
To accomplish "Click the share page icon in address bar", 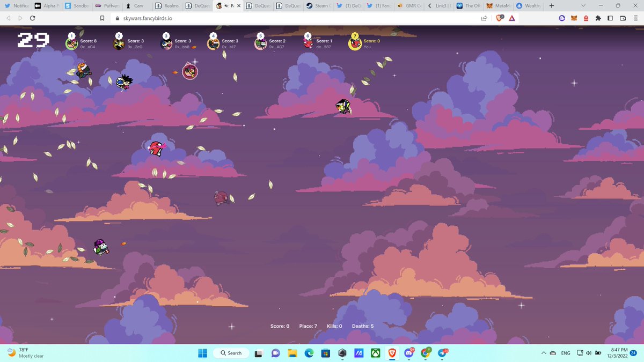I will (484, 18).
